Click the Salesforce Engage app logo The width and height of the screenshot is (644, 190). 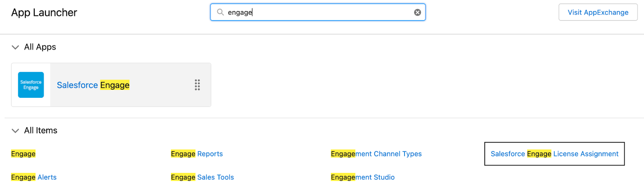coord(31,85)
